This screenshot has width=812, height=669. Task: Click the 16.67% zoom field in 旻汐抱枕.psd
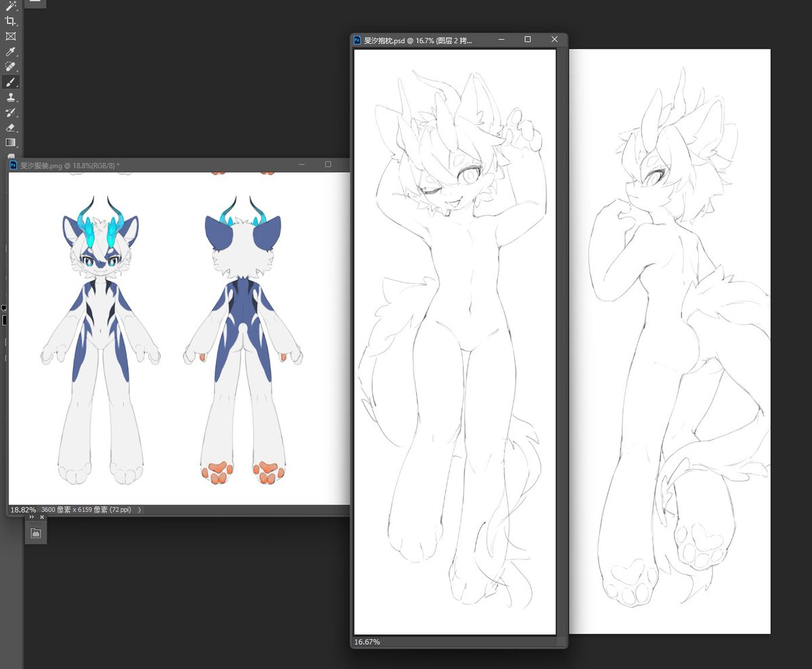367,641
